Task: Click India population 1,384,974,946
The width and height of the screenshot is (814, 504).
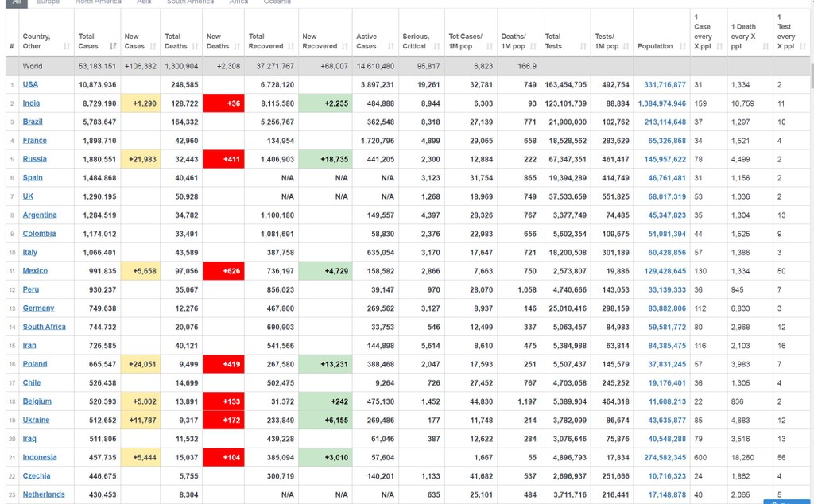Action: (x=662, y=103)
